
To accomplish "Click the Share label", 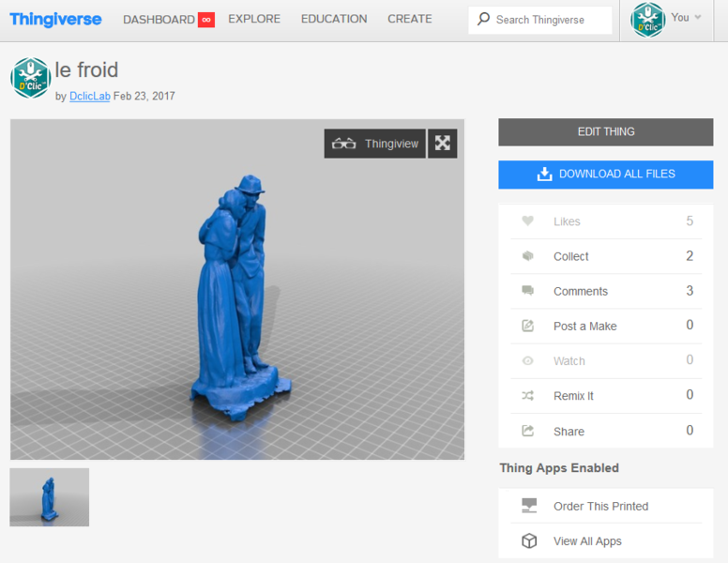I will click(x=569, y=432).
